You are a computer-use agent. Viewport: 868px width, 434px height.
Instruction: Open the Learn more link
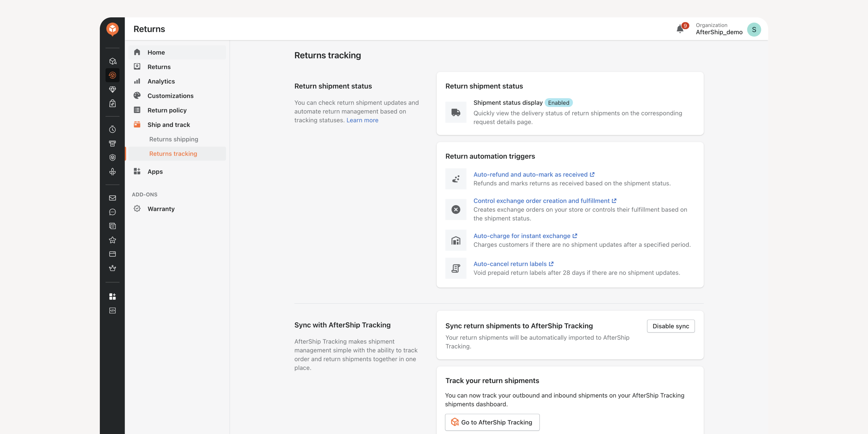[362, 120]
